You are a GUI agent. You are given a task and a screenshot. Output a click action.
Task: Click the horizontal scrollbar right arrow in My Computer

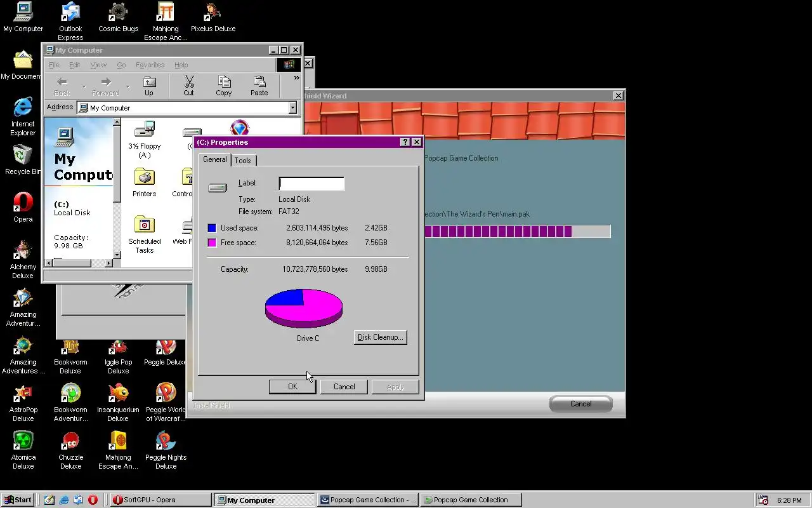(108, 263)
